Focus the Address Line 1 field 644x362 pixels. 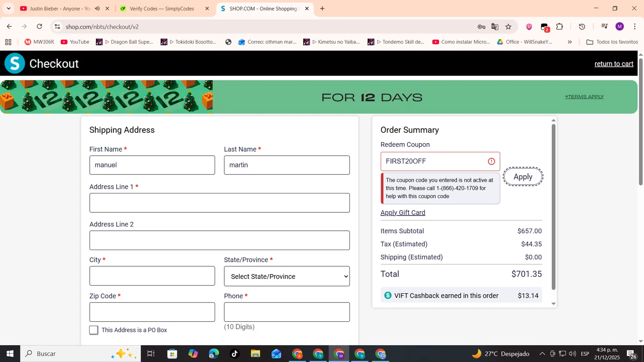pyautogui.click(x=219, y=203)
